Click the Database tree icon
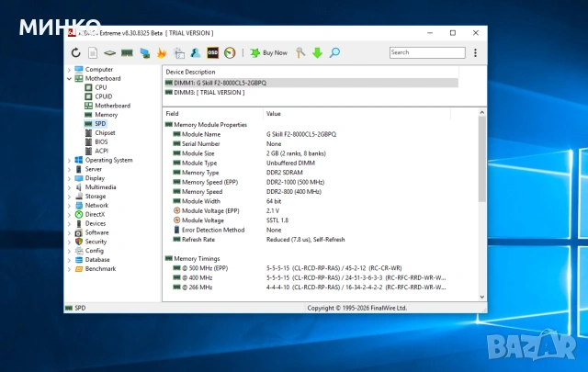The image size is (588, 372). pyautogui.click(x=79, y=260)
